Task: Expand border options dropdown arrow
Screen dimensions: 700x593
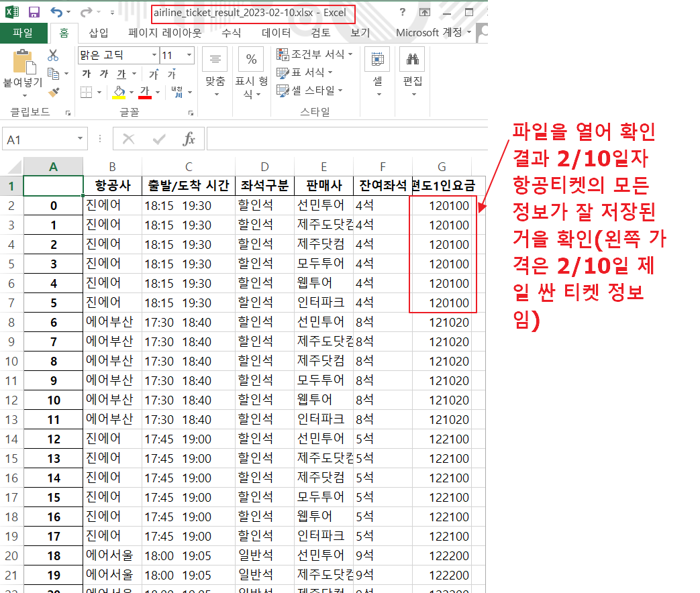Action: point(99,93)
